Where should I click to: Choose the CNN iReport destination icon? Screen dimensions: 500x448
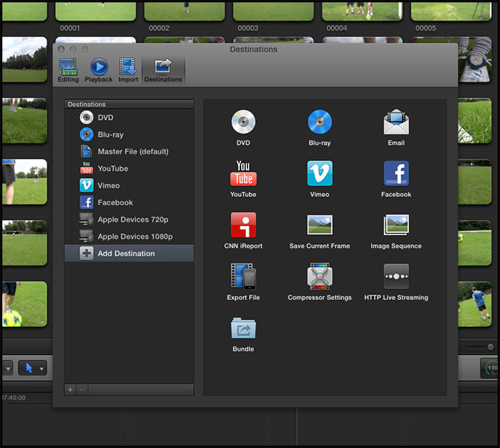pos(244,225)
